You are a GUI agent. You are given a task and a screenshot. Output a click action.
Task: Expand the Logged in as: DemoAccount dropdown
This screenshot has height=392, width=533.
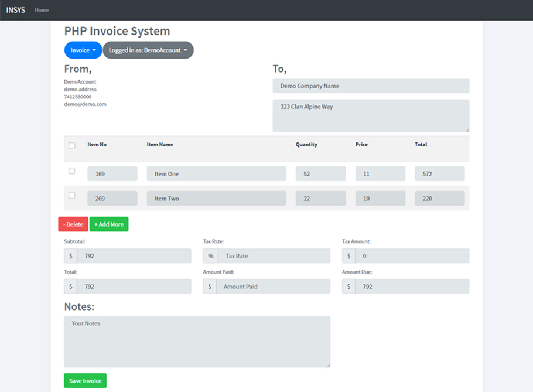(x=148, y=50)
